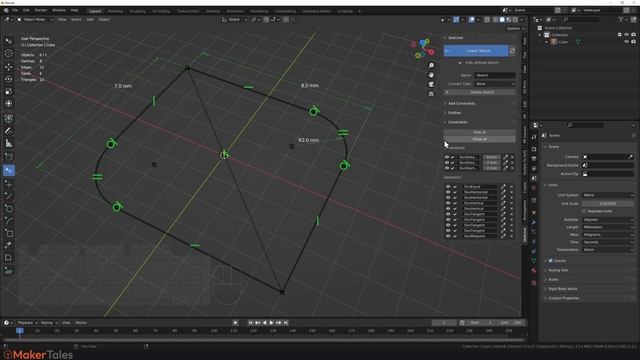Click the icon right of Leave Sketch
Image resolution: width=640 pixels, height=360 pixels.
512,51
